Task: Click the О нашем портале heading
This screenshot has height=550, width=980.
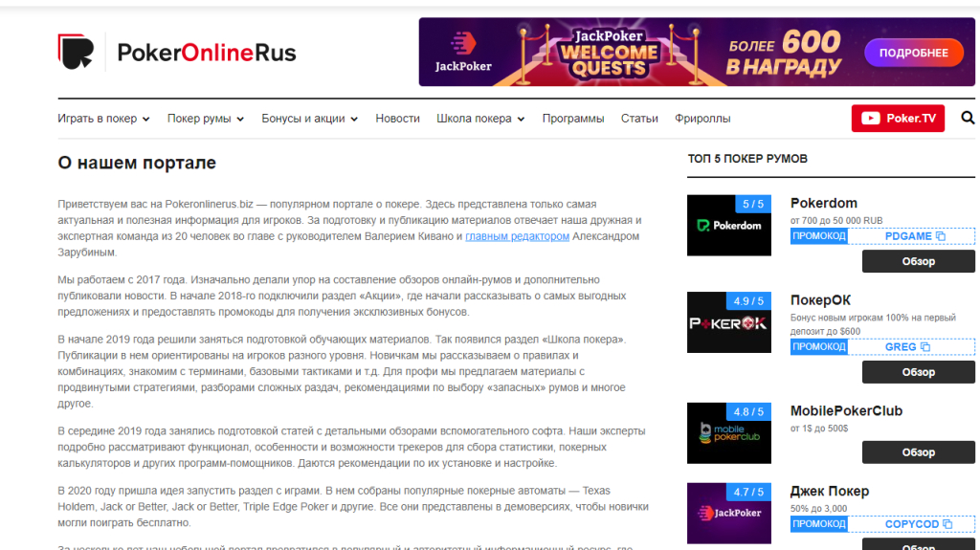Action: pos(137,163)
